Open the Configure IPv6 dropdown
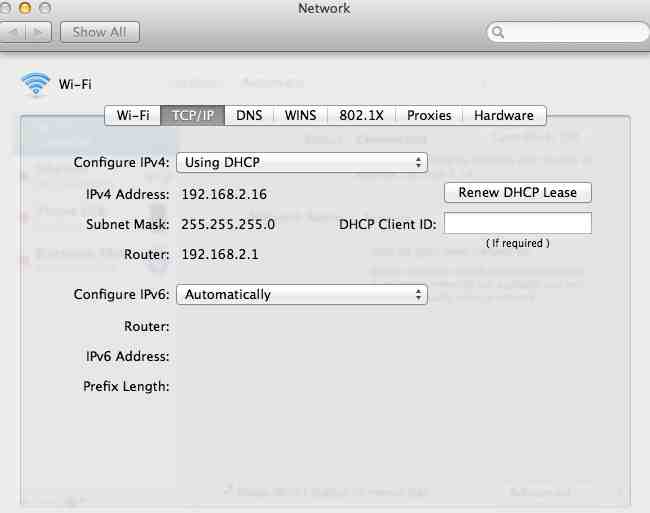 tap(302, 294)
